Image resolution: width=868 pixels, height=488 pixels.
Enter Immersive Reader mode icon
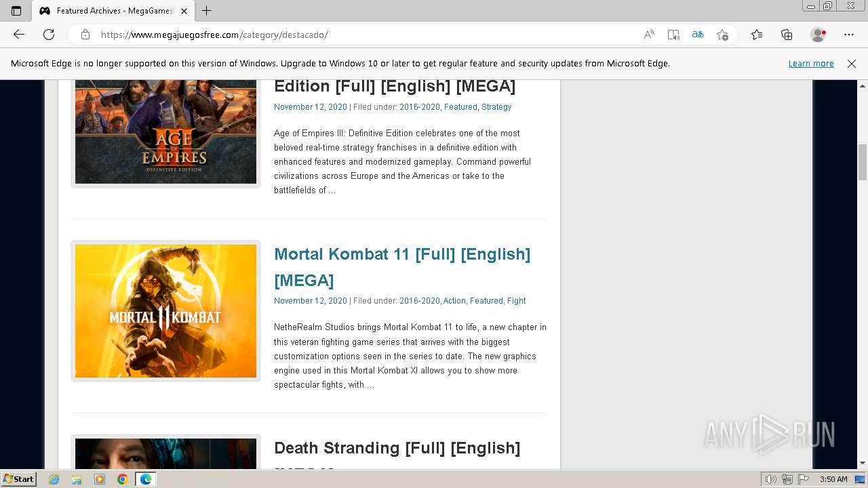(673, 35)
